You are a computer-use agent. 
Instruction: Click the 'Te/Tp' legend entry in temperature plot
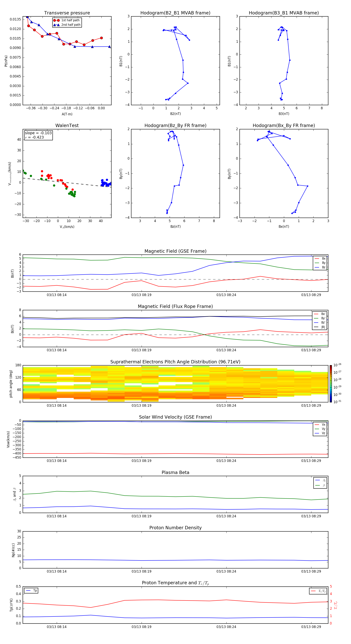(x=318, y=591)
